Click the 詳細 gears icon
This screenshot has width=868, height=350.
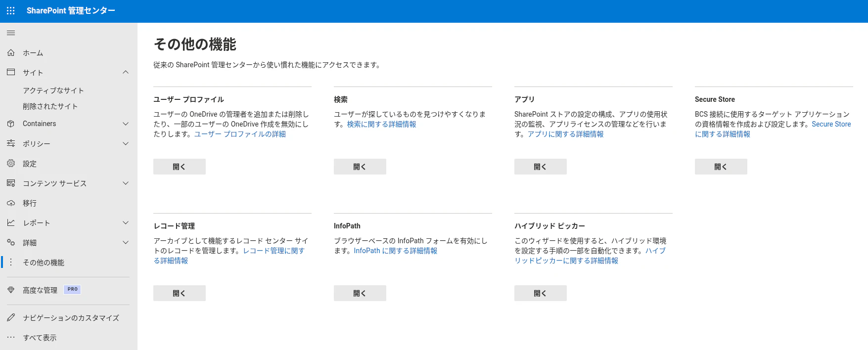click(11, 242)
